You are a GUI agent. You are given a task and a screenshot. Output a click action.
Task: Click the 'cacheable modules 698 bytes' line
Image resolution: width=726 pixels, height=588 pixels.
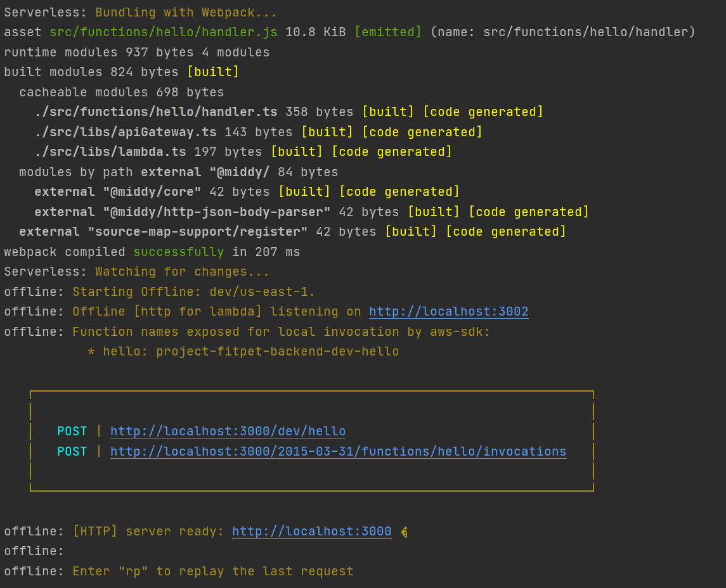[x=121, y=92]
